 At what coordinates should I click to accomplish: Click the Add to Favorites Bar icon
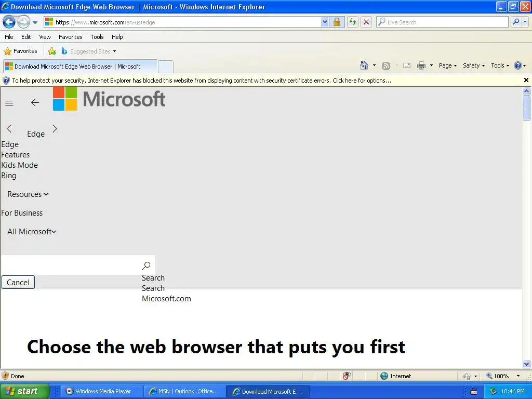pos(52,51)
